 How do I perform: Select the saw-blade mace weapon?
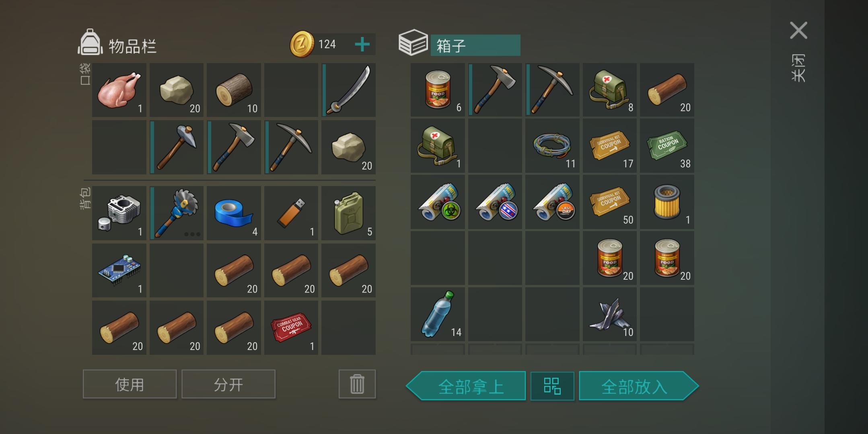177,213
